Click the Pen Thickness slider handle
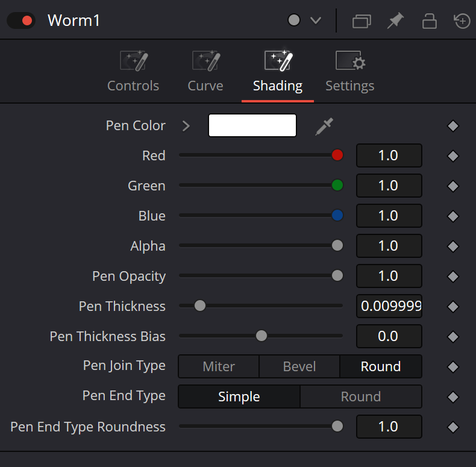This screenshot has width=476, height=467. click(x=200, y=306)
